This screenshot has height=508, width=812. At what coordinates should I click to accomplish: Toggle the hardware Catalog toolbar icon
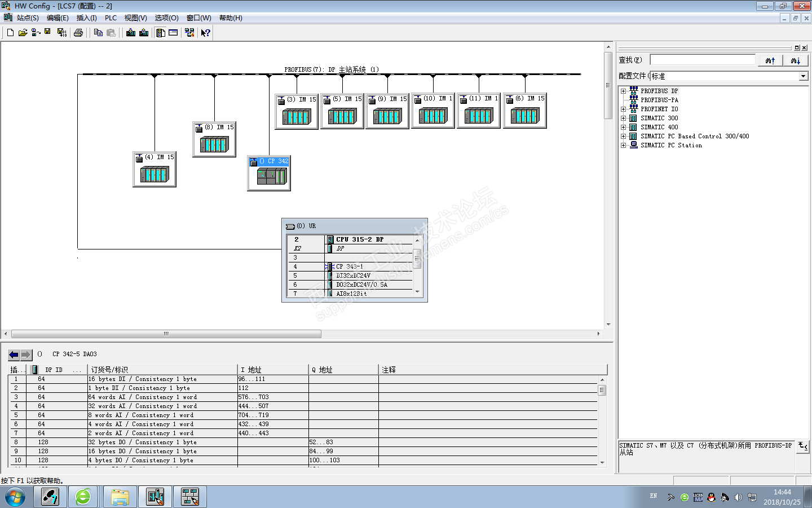tap(161, 33)
